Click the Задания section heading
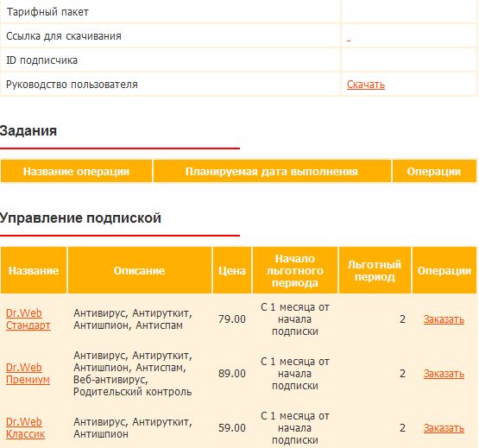 click(28, 131)
